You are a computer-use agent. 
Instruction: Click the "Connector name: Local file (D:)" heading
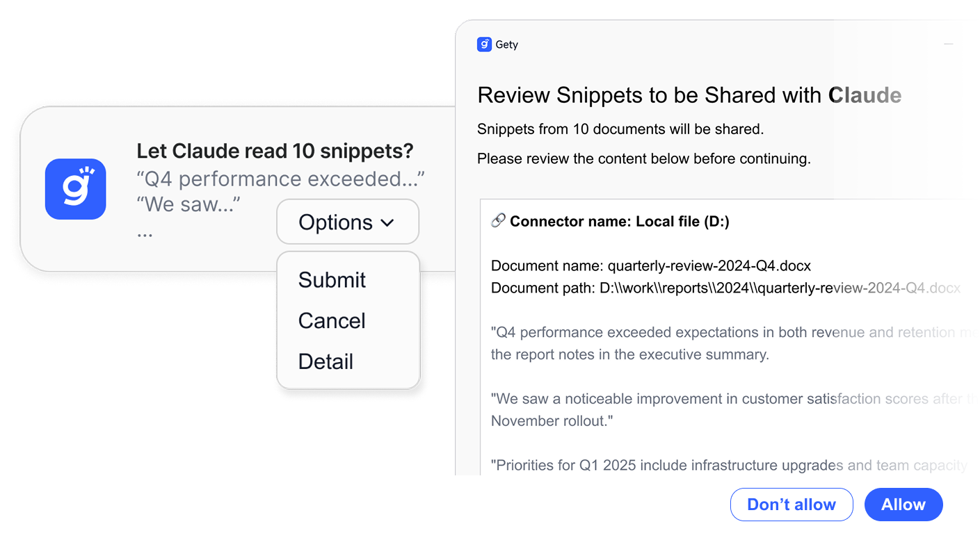click(x=619, y=221)
